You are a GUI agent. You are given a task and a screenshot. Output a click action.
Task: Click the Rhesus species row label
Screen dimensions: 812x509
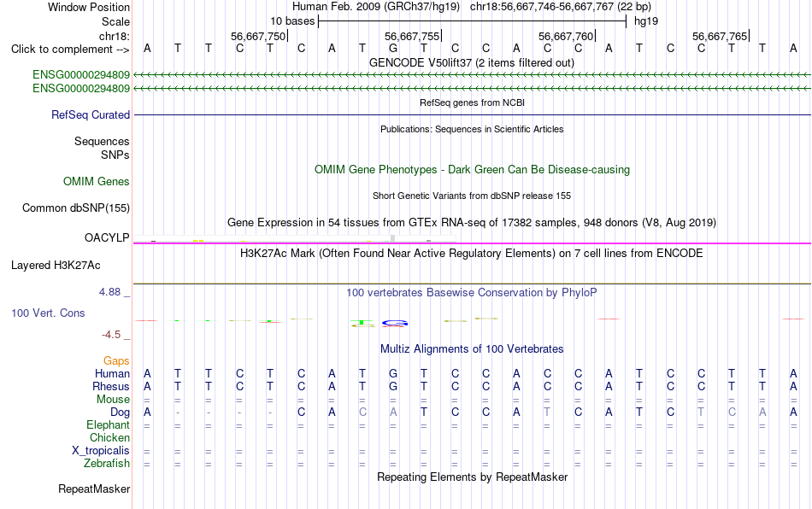(x=111, y=386)
